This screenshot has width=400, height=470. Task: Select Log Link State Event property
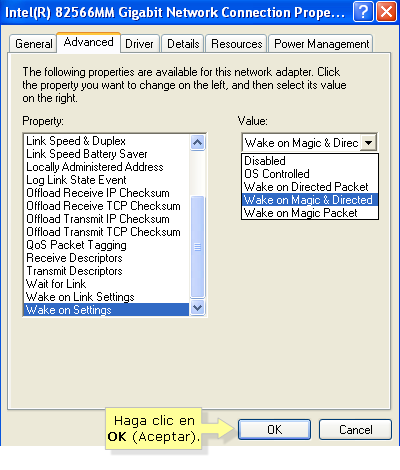pyautogui.click(x=107, y=180)
